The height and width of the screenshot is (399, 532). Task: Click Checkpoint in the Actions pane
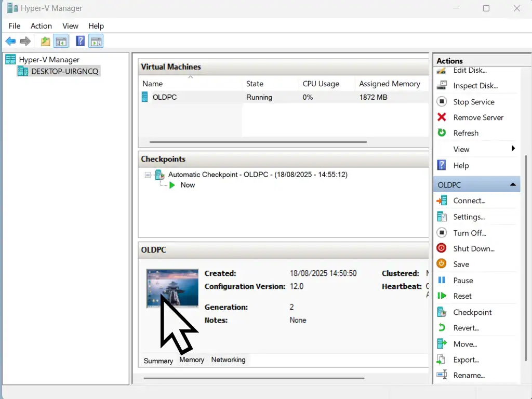pos(472,312)
